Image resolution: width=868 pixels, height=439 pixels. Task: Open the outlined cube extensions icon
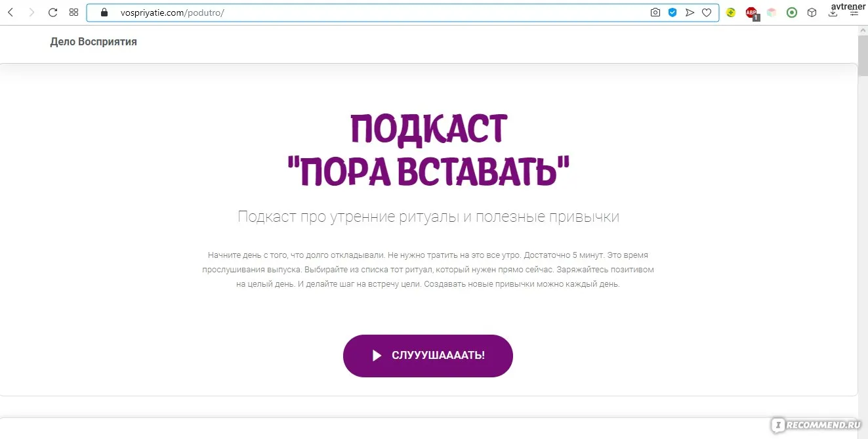[812, 12]
